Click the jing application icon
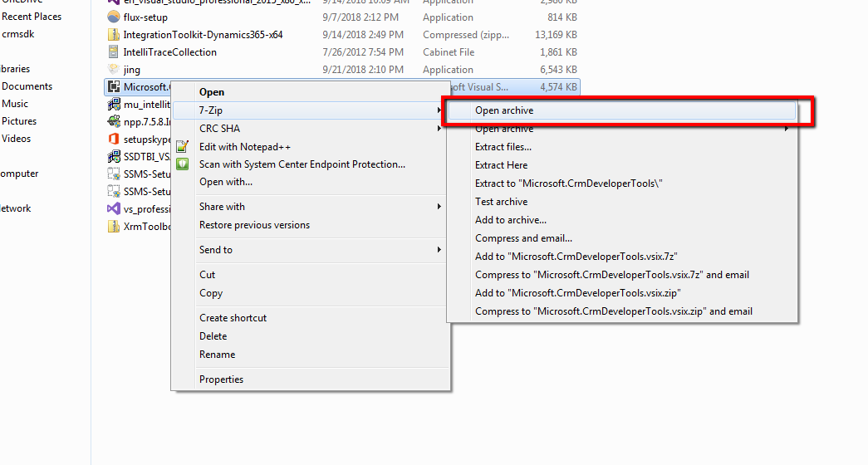The width and height of the screenshot is (868, 465). [x=114, y=70]
